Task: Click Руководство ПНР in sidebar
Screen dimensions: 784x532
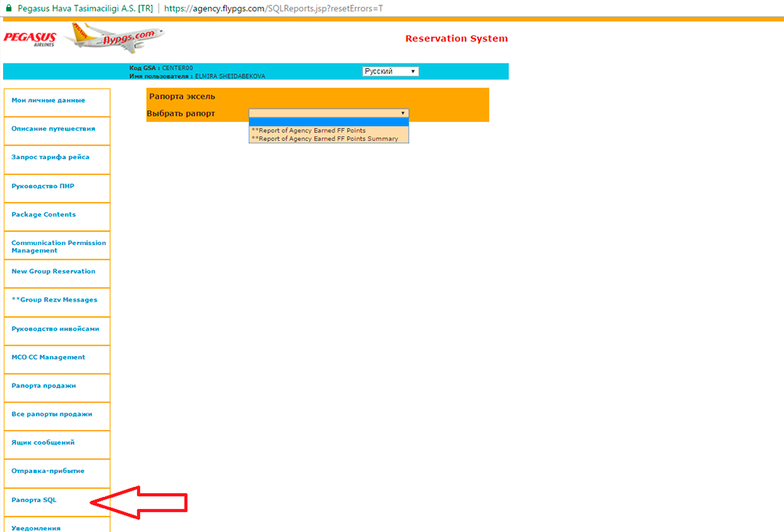Action: point(43,186)
